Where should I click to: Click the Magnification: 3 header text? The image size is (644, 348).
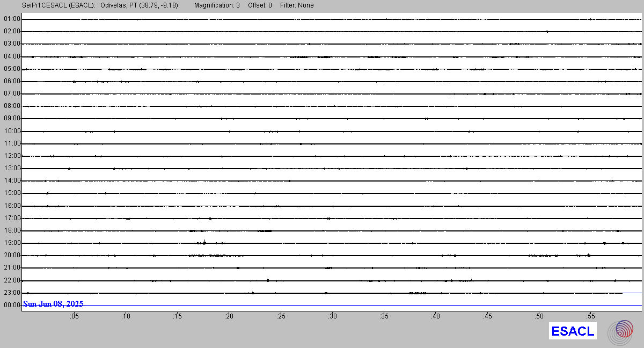click(x=217, y=5)
